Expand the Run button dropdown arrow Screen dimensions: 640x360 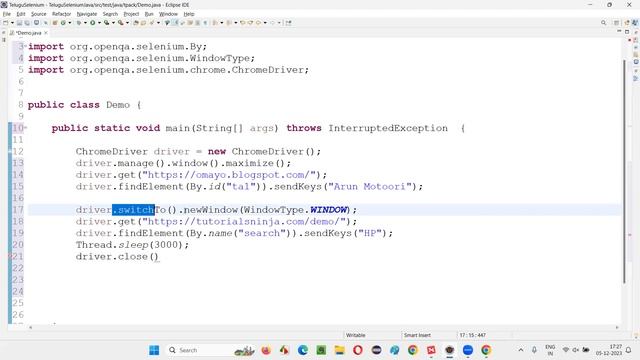[x=99, y=23]
